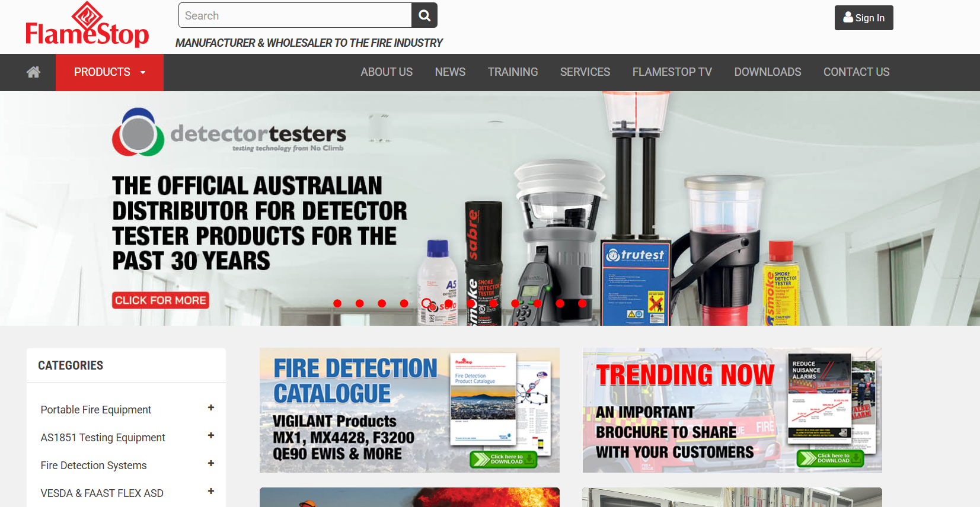
Task: Open the Fire Detection Catalogue banner
Action: (x=410, y=410)
